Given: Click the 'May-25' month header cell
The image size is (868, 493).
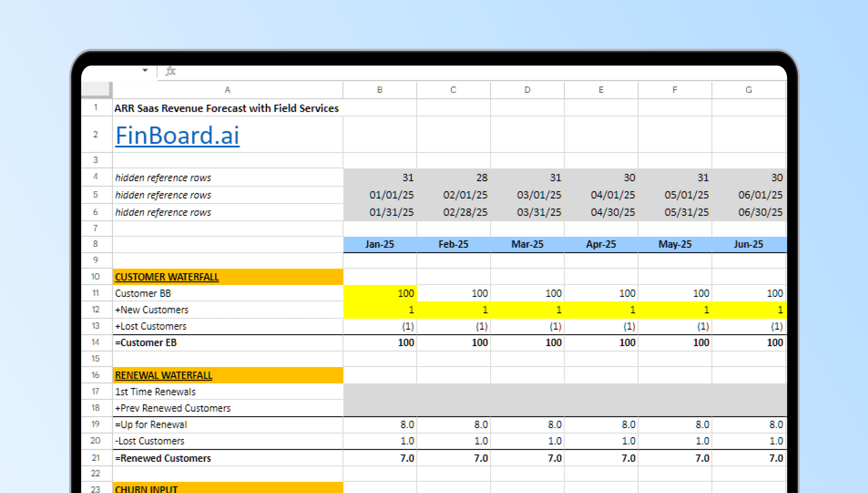Looking at the screenshot, I should [x=675, y=244].
